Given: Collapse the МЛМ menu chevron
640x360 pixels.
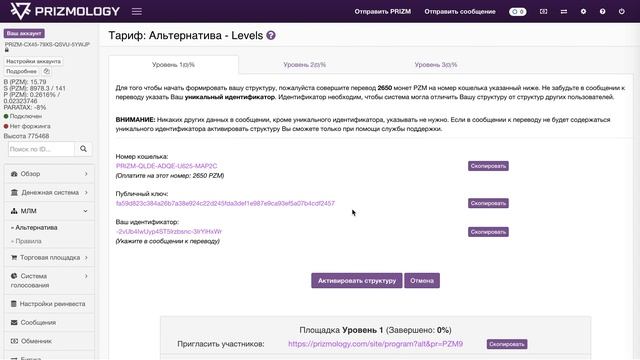Looking at the screenshot, I should tap(85, 211).
